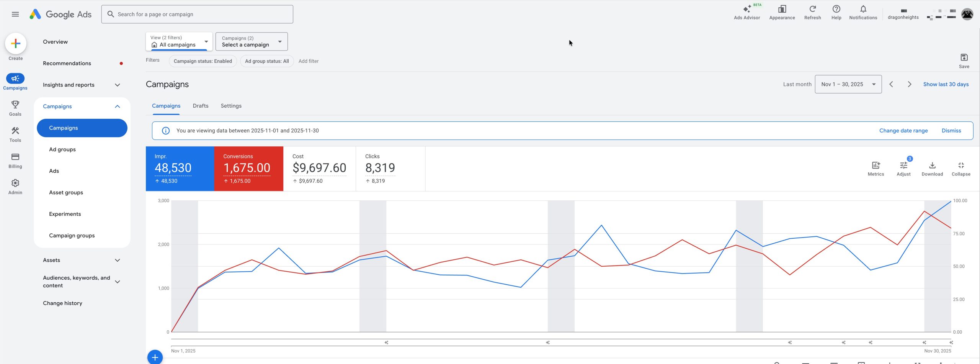Toggle the Conversions metric card

click(248, 169)
